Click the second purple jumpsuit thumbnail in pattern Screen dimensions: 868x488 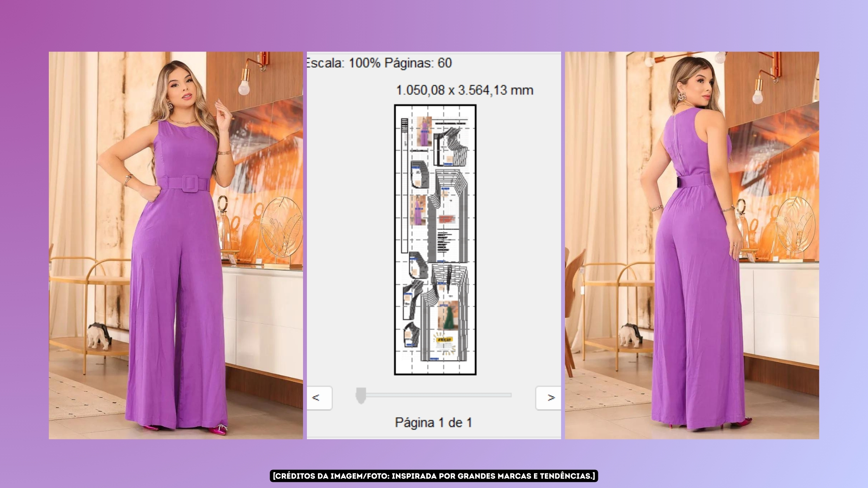click(x=418, y=211)
